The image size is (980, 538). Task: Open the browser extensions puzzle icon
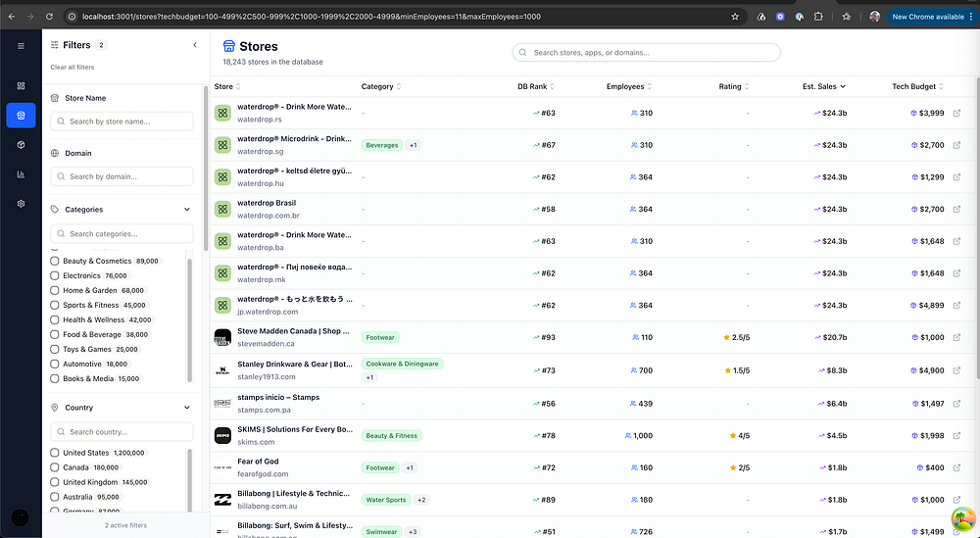click(818, 17)
